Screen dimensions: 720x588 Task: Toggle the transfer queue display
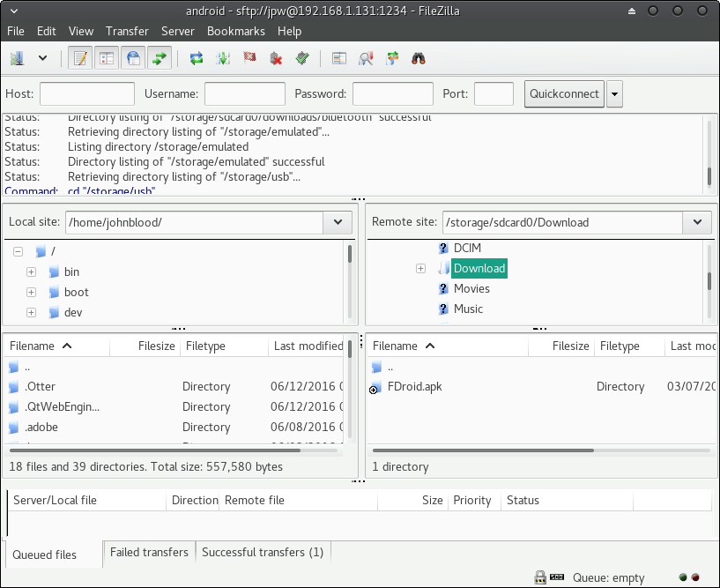click(160, 59)
